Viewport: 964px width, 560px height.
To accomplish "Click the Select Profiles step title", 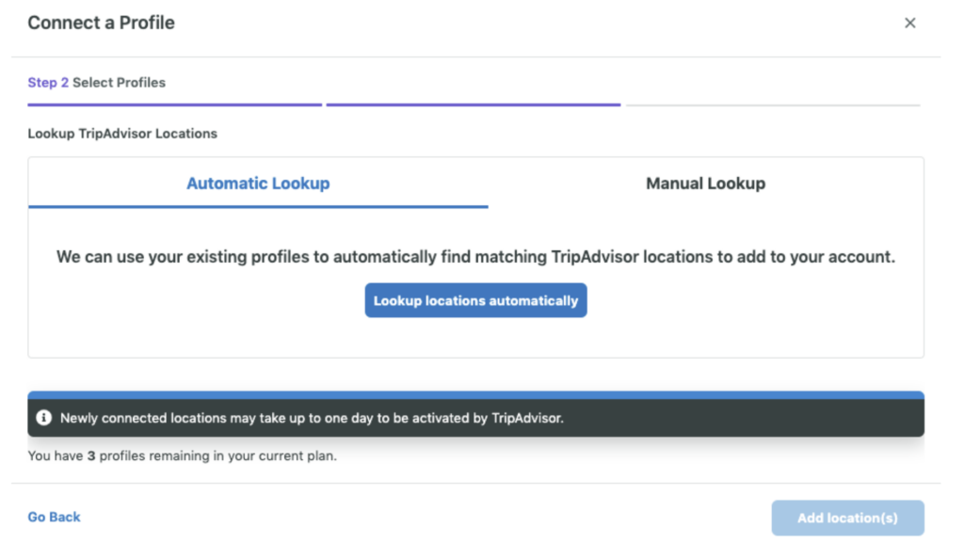I will [x=119, y=83].
